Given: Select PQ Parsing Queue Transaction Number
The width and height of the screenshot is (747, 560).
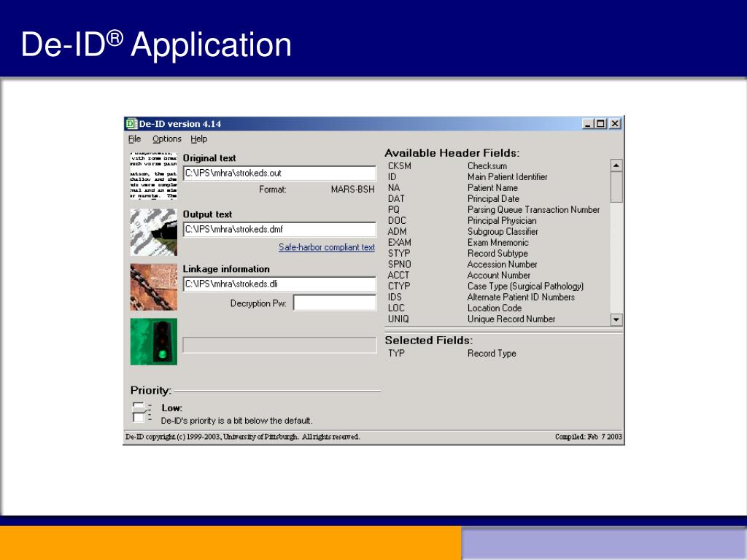Looking at the screenshot, I should tap(494, 209).
